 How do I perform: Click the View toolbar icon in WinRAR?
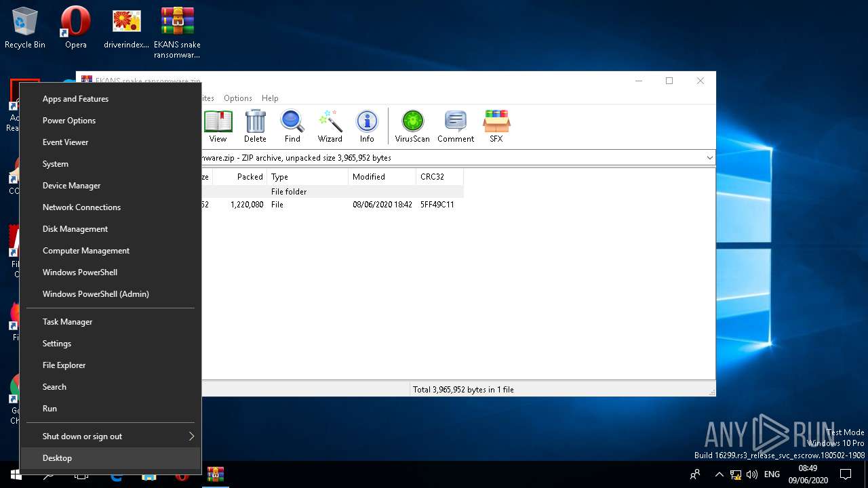click(218, 126)
